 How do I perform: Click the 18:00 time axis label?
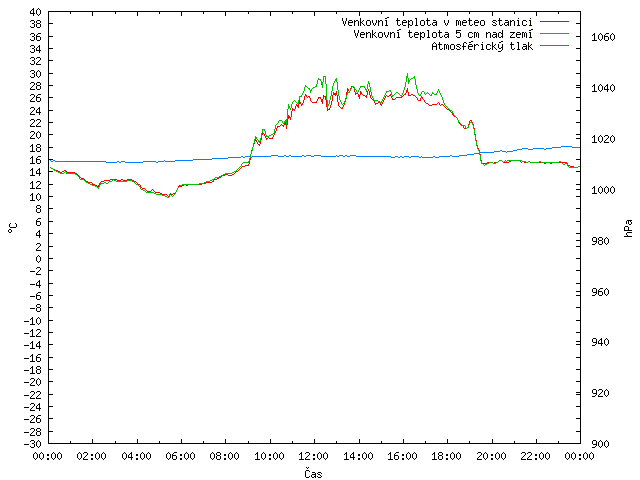point(447,456)
